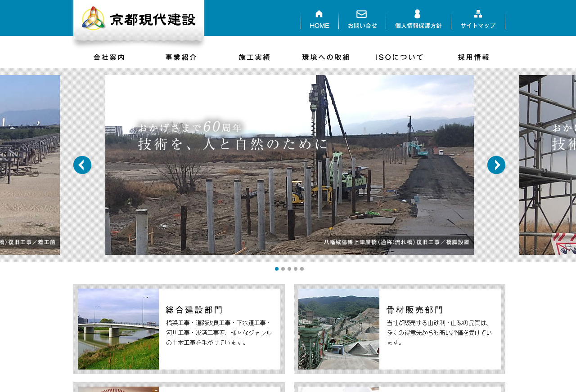576x392 pixels.
Task: Click the HOME house icon
Action: click(x=319, y=14)
